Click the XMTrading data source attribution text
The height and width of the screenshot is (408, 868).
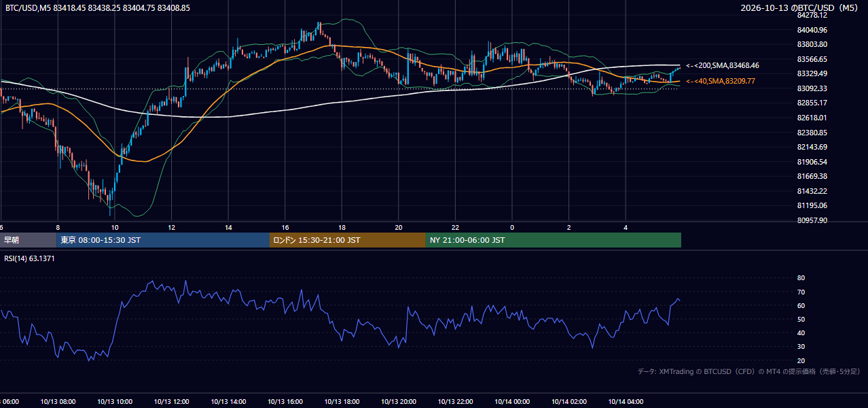tap(749, 371)
